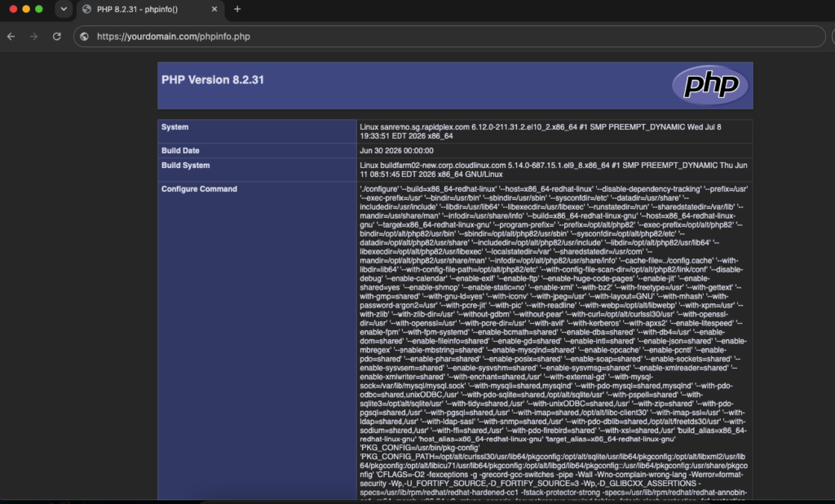
Task: Click the address bar URL field
Action: (x=449, y=37)
